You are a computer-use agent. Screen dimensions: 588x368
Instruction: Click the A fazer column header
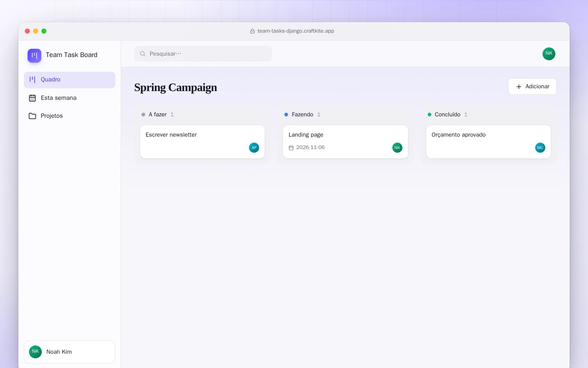pos(158,115)
